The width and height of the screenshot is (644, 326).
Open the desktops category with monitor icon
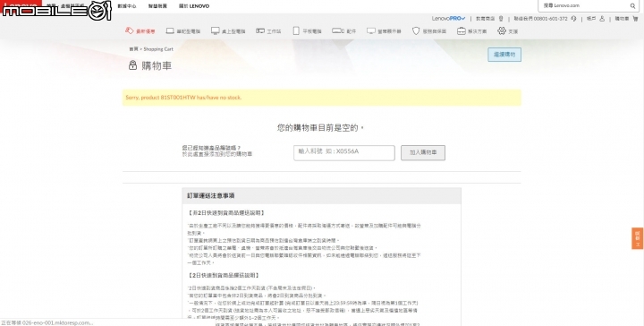click(216, 30)
